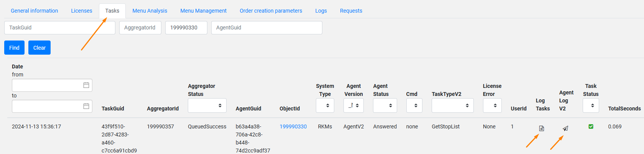Open calendar icon for Date from field
This screenshot has width=644, height=154.
tap(86, 85)
